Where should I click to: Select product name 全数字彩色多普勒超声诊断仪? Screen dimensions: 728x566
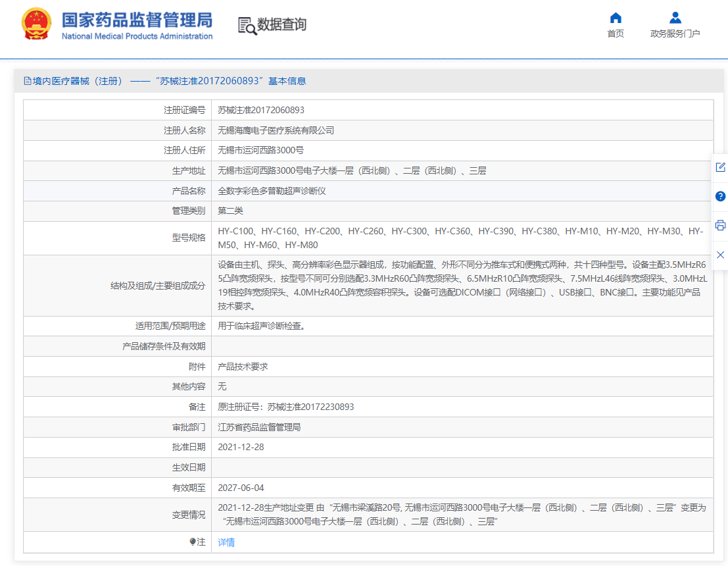click(272, 191)
